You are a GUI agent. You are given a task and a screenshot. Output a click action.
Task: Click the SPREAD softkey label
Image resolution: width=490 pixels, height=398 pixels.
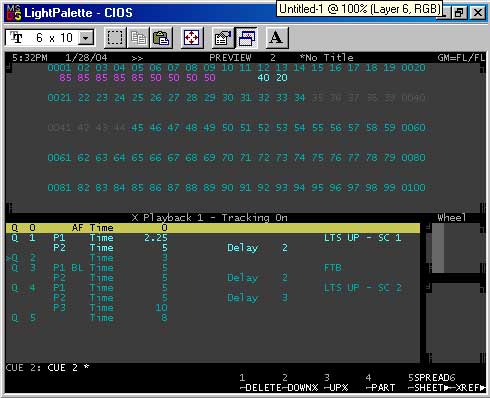pyautogui.click(x=432, y=378)
